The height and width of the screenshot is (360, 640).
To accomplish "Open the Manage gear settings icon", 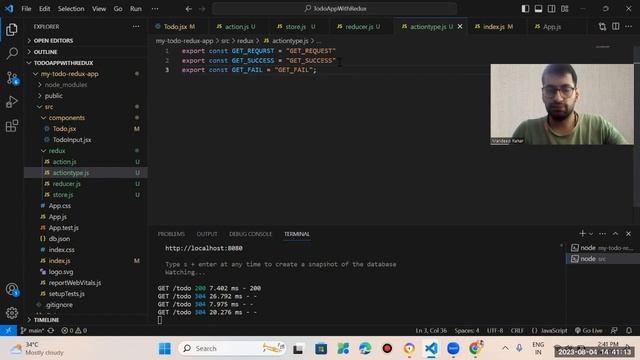I will click(x=12, y=313).
